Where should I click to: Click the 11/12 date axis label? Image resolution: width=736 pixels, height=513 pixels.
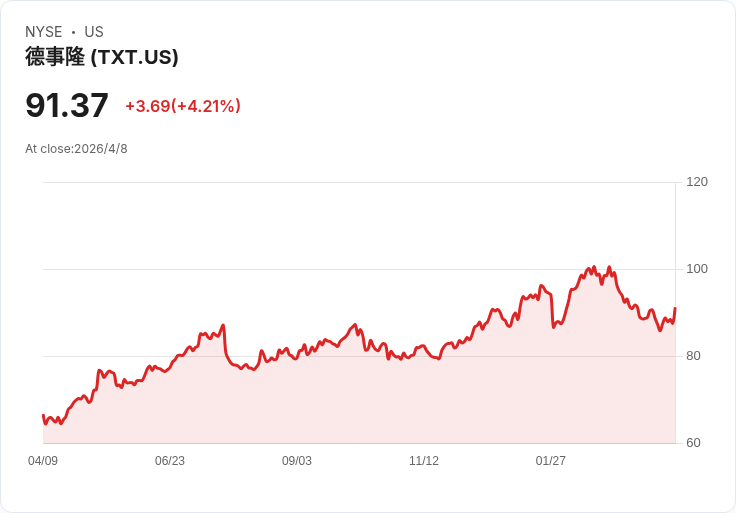tap(424, 461)
